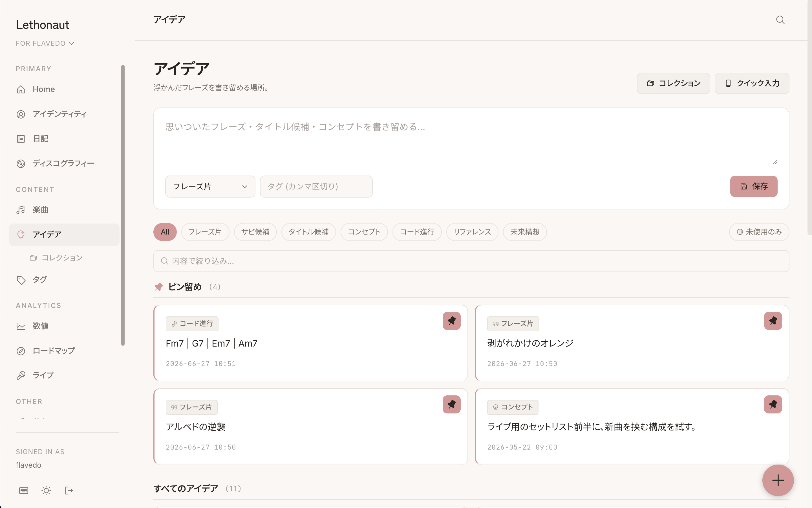Filter by リファレンス chip

[x=472, y=232]
